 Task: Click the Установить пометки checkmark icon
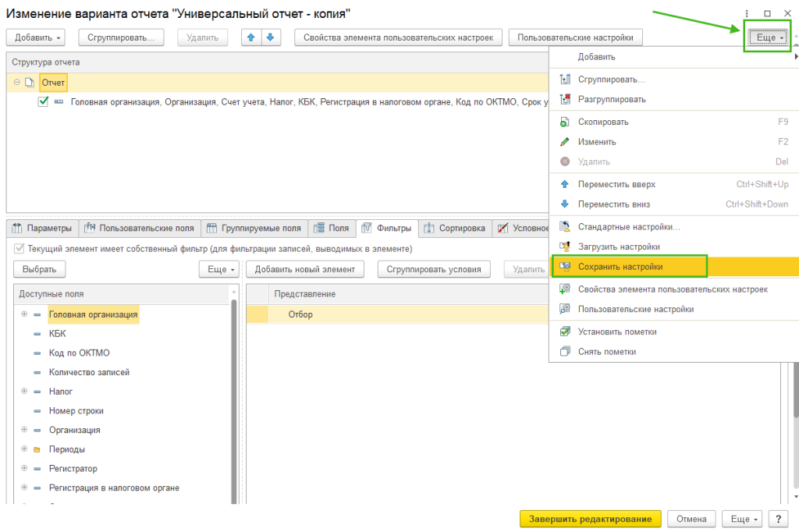[x=566, y=332]
